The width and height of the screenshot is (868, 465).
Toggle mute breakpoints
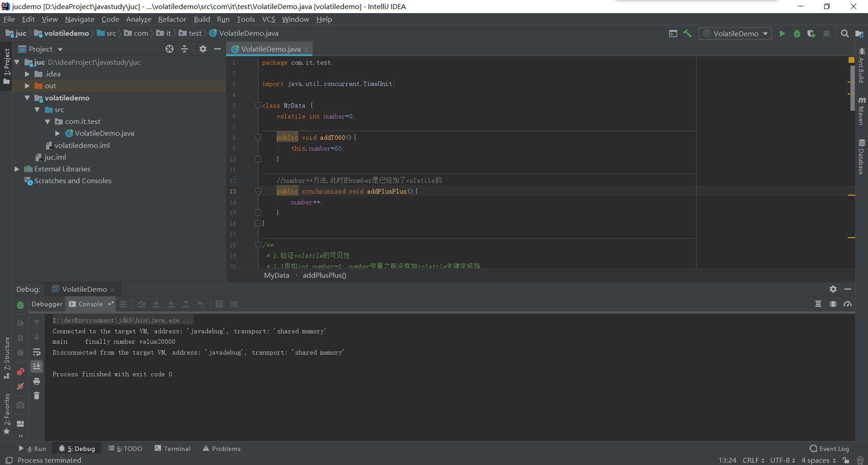(20, 386)
